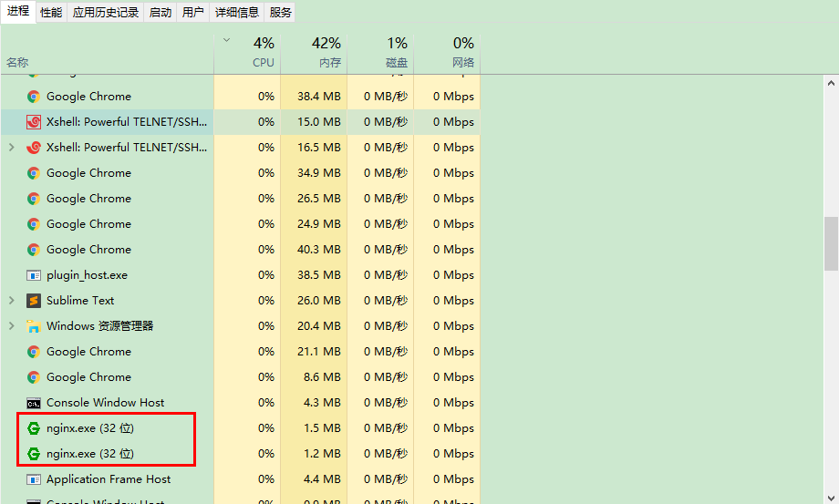839x504 pixels.
Task: Open the 用户 tab
Action: click(x=192, y=12)
